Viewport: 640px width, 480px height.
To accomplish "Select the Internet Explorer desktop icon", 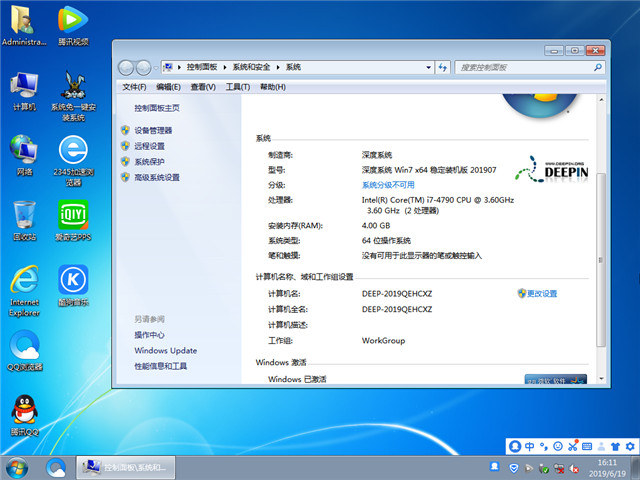I will coord(24,291).
